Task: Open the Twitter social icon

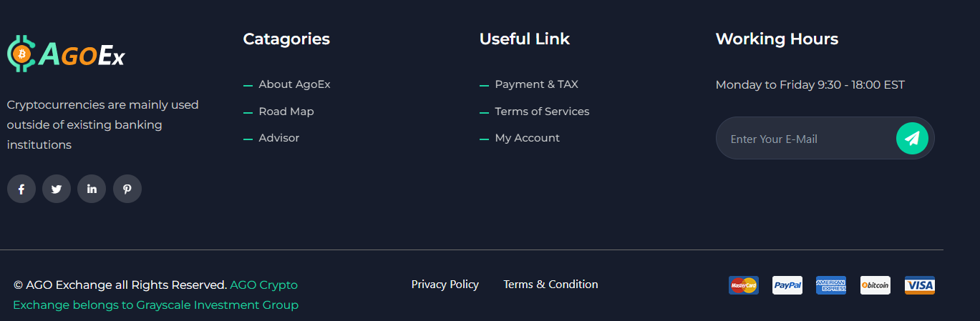Action: (57, 189)
